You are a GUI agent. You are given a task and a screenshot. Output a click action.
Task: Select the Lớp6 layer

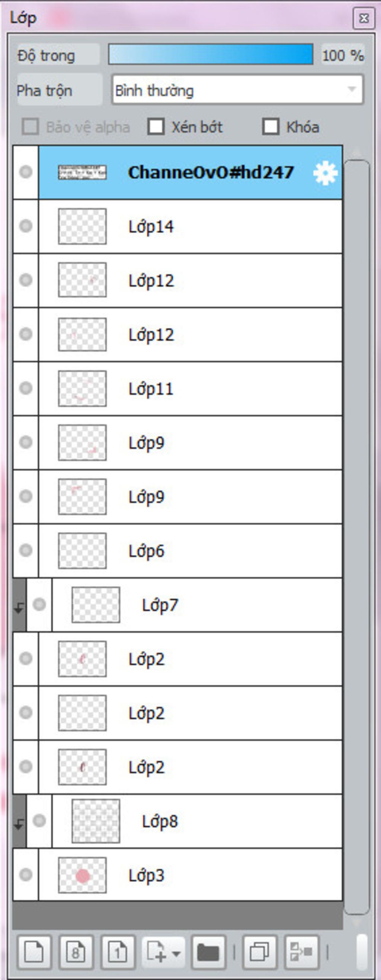[x=190, y=550]
